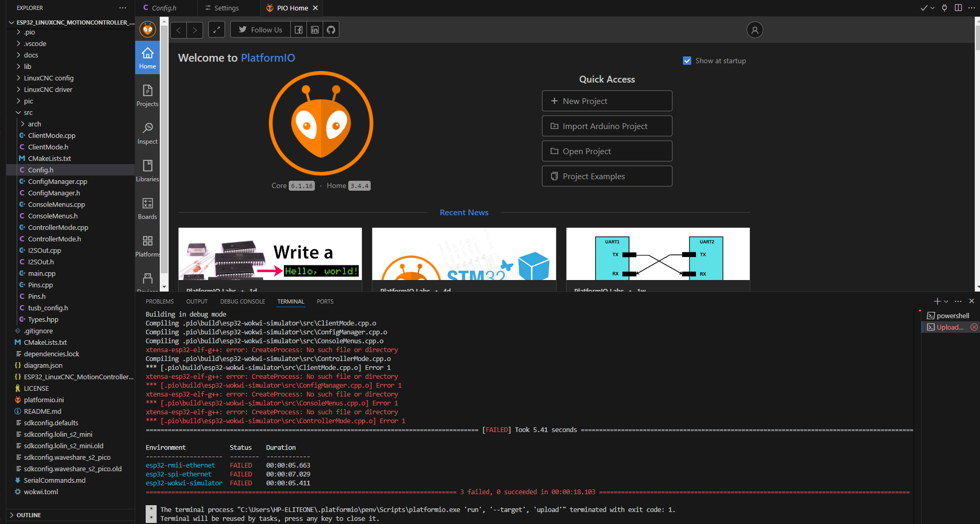Open terminal panel more actions
Viewport: 980px width, 524px height.
coord(958,301)
